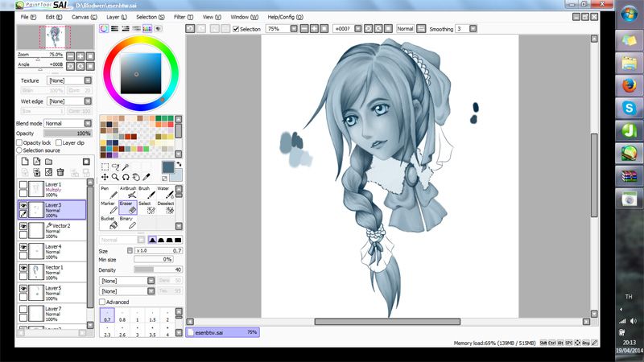Viewport: 644px width, 362px height.
Task: Adjust the brush Density slider
Action: tap(158, 269)
